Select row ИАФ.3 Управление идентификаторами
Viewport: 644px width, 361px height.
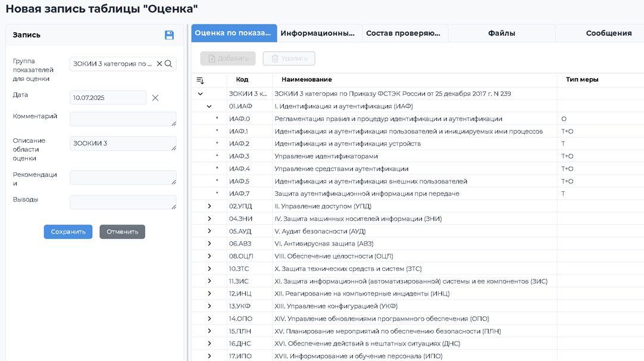pyautogui.click(x=418, y=156)
